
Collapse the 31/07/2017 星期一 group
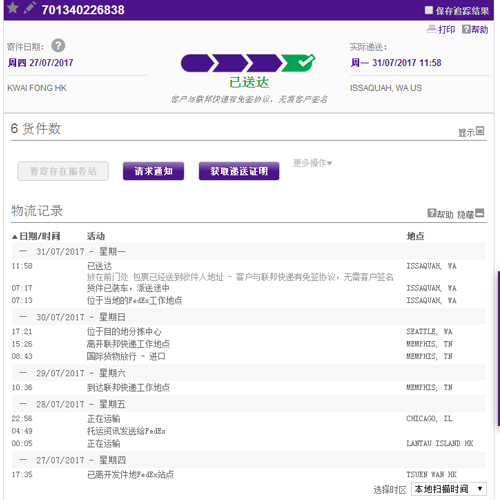point(23,251)
